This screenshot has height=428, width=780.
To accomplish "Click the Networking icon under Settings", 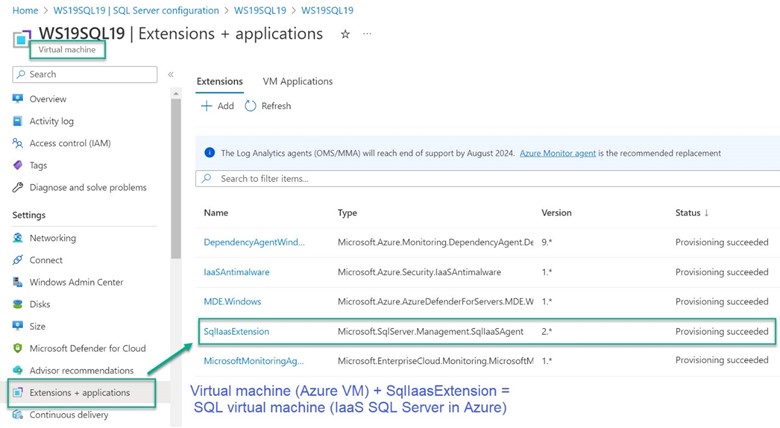I will point(18,238).
